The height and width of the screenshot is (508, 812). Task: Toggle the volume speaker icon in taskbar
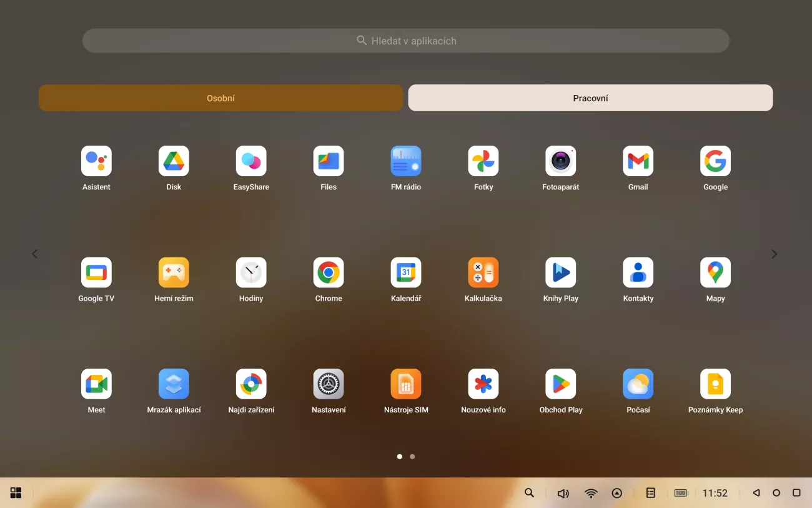(563, 493)
